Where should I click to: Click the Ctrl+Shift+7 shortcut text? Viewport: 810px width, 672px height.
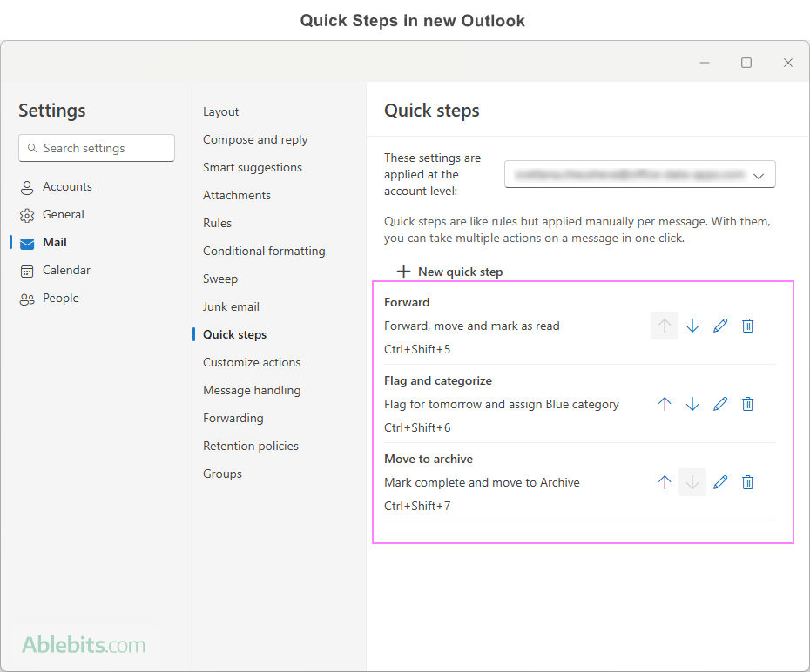click(417, 507)
